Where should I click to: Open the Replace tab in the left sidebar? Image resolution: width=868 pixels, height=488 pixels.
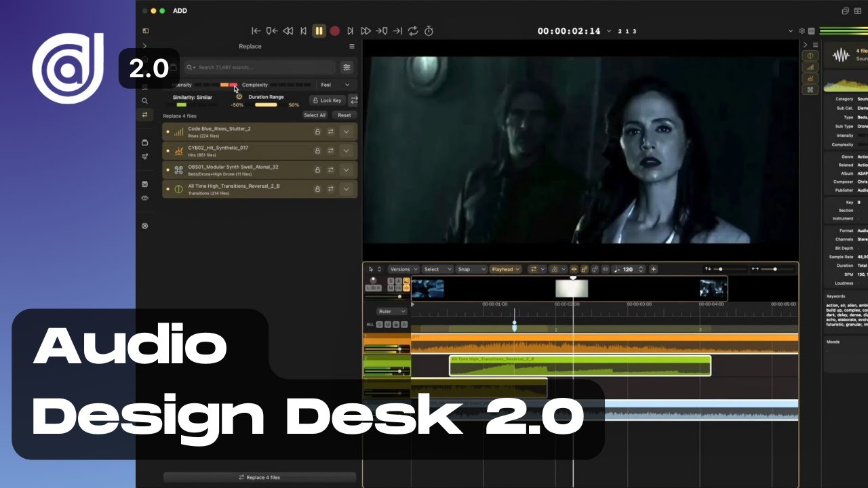[x=144, y=115]
